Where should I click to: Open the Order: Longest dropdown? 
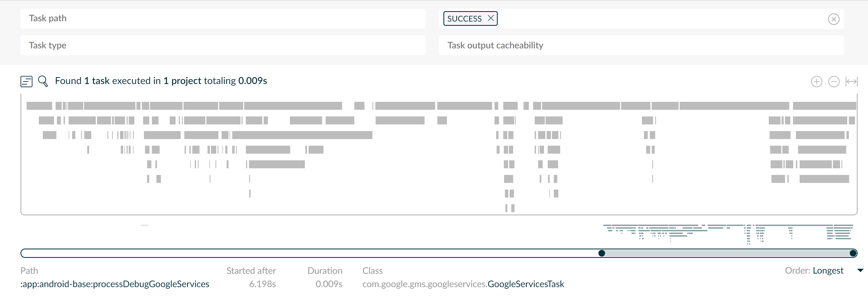828,271
